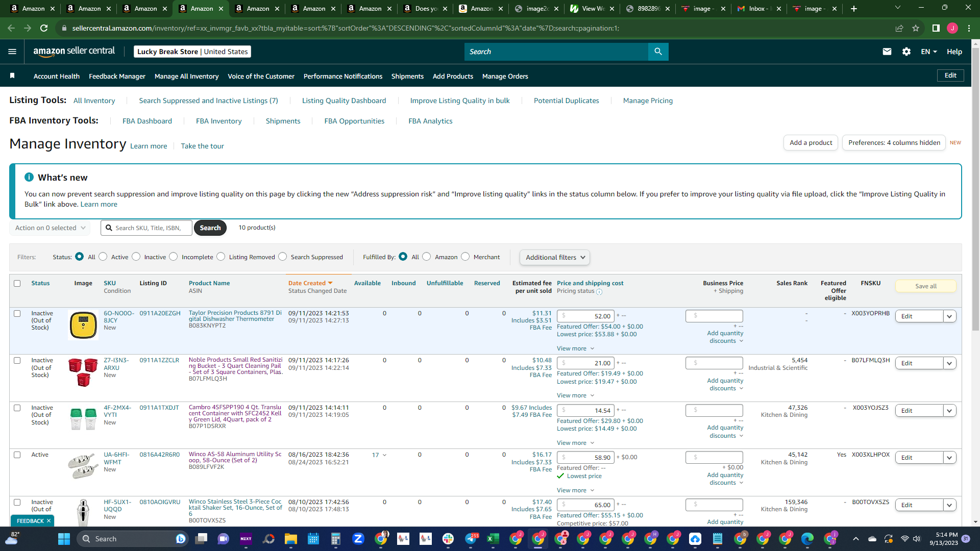The image size is (980, 551).
Task: Open Manage Orders in navigation bar
Action: (x=505, y=76)
